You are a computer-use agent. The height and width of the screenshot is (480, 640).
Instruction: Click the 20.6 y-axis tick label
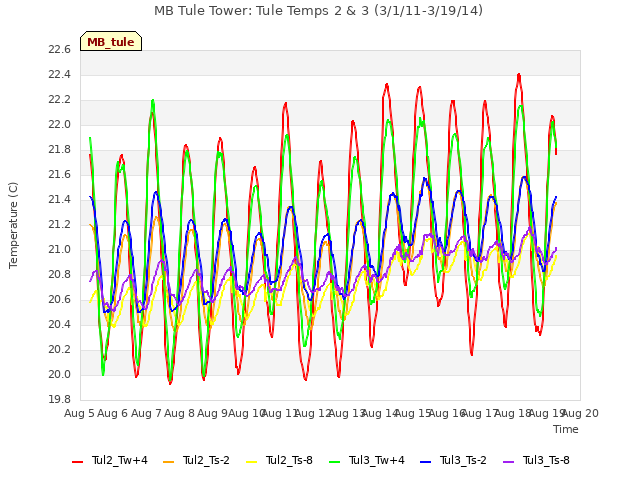pyautogui.click(x=60, y=300)
